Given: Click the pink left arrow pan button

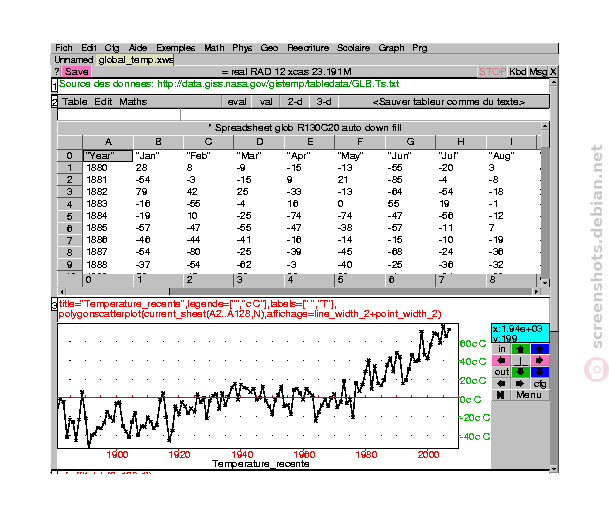Looking at the screenshot, I should (x=501, y=360).
